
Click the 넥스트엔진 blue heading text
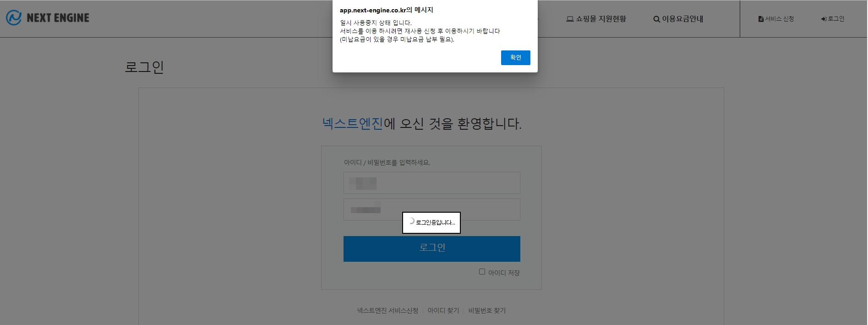[x=352, y=124]
